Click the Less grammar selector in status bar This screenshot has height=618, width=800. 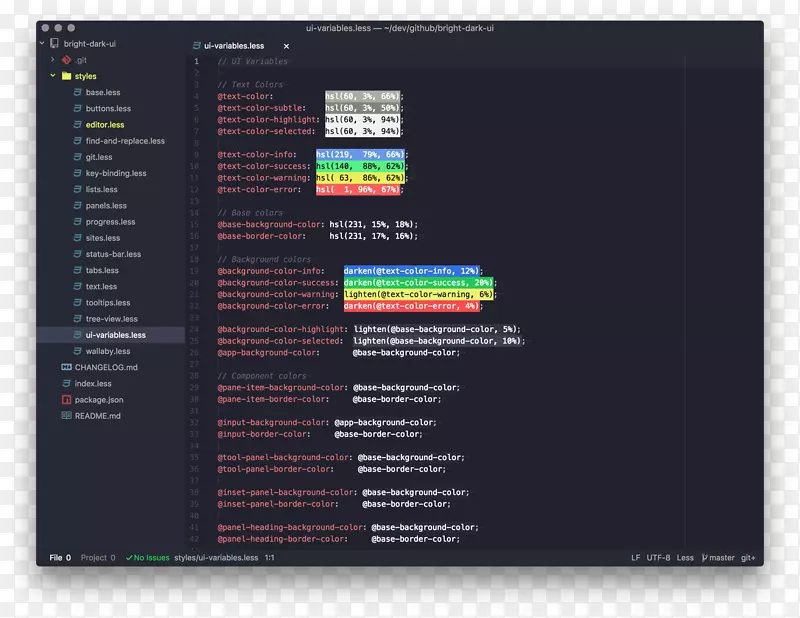685,558
